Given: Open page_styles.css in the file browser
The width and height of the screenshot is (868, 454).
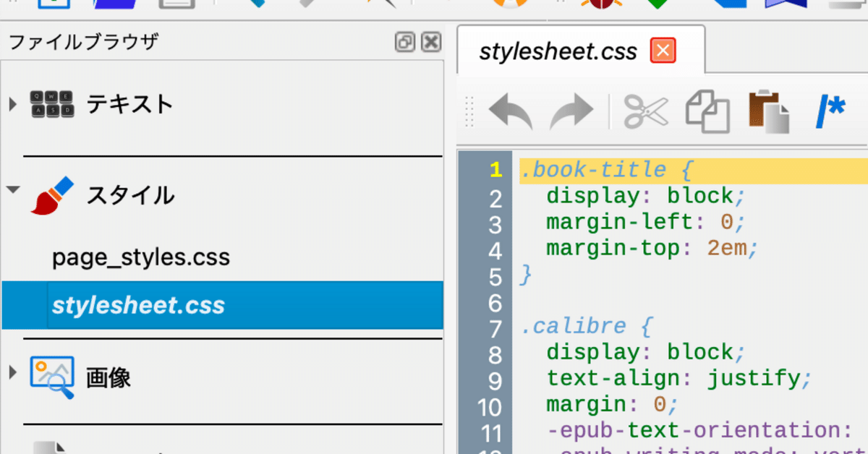Looking at the screenshot, I should [x=141, y=257].
